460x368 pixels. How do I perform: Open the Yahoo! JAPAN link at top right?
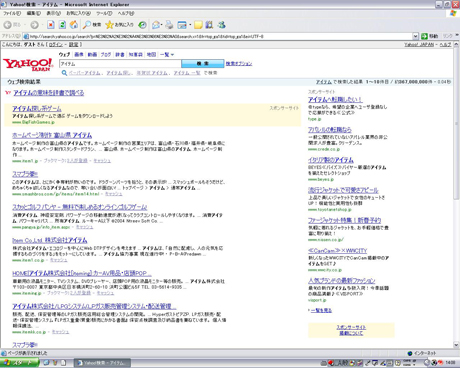[419, 44]
